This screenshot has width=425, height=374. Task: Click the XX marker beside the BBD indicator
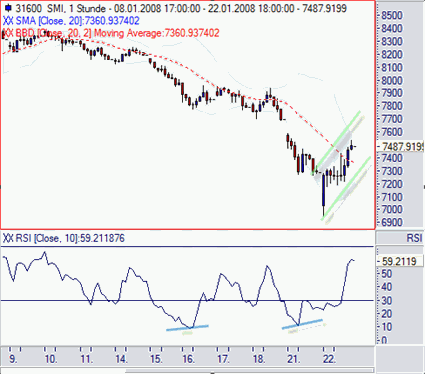coord(8,33)
